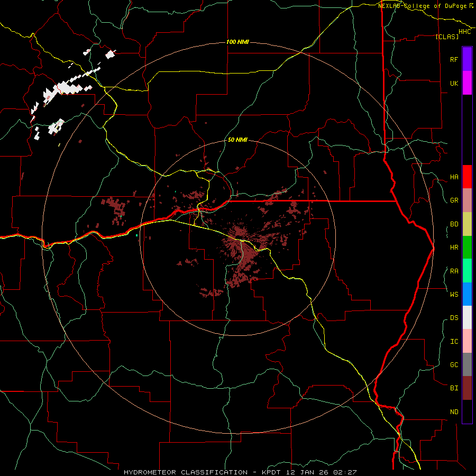
Task: Click the RF purple legend swatch
Action: coord(467,59)
